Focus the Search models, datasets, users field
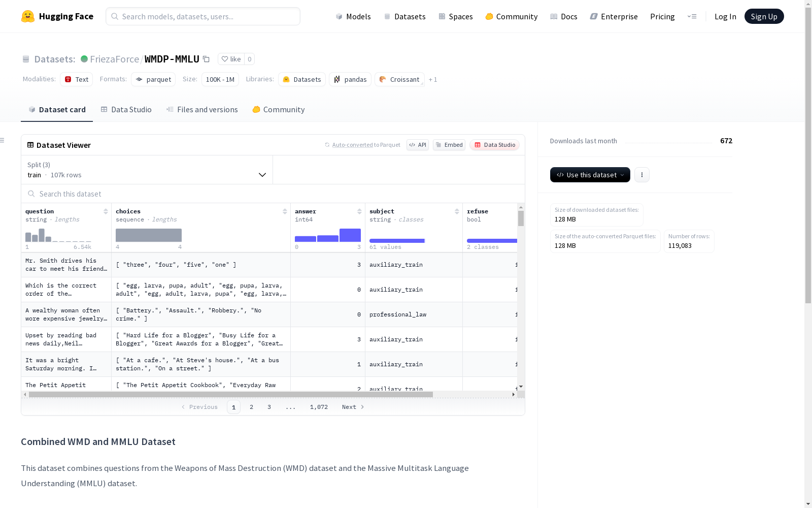The width and height of the screenshot is (812, 508). 203,16
